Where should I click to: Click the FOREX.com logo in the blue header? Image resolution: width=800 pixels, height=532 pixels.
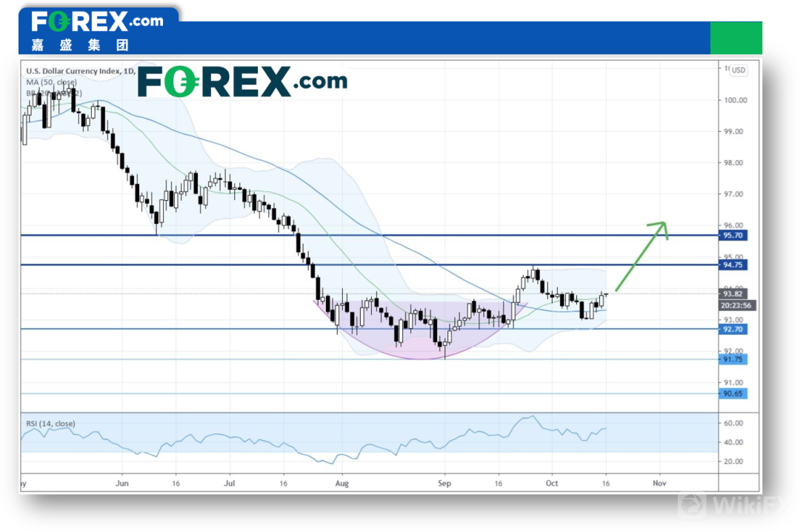tap(97, 21)
